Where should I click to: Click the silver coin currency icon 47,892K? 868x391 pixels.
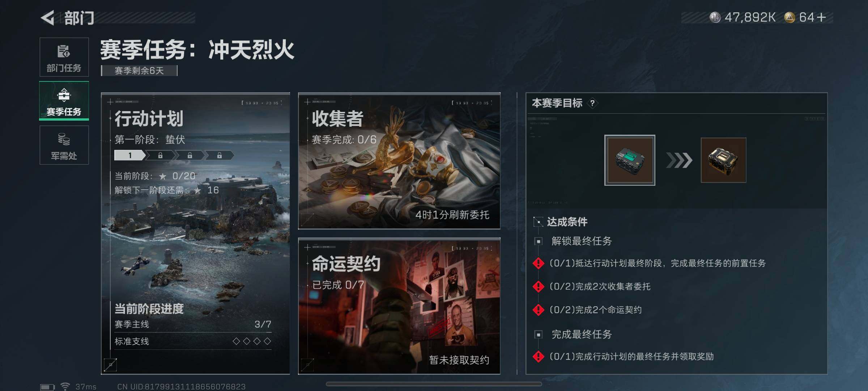(715, 17)
